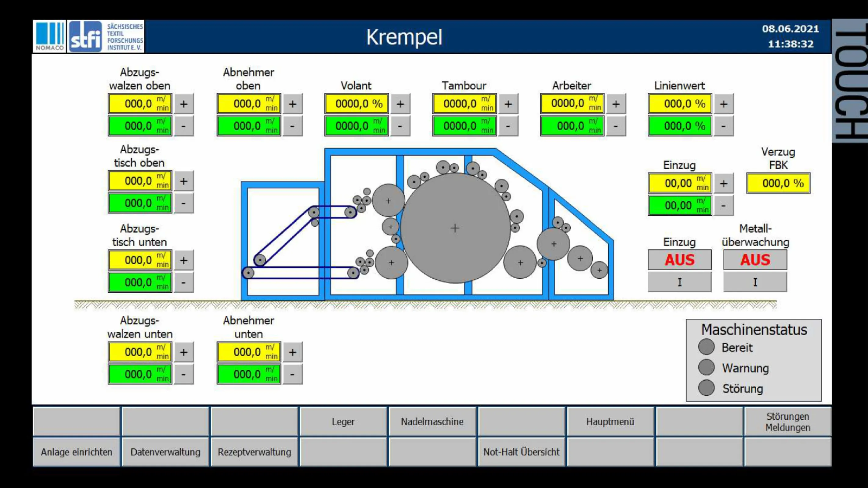Toggle Metallüberwachung with its I button
Screen dimensions: 868x488
[755, 282]
